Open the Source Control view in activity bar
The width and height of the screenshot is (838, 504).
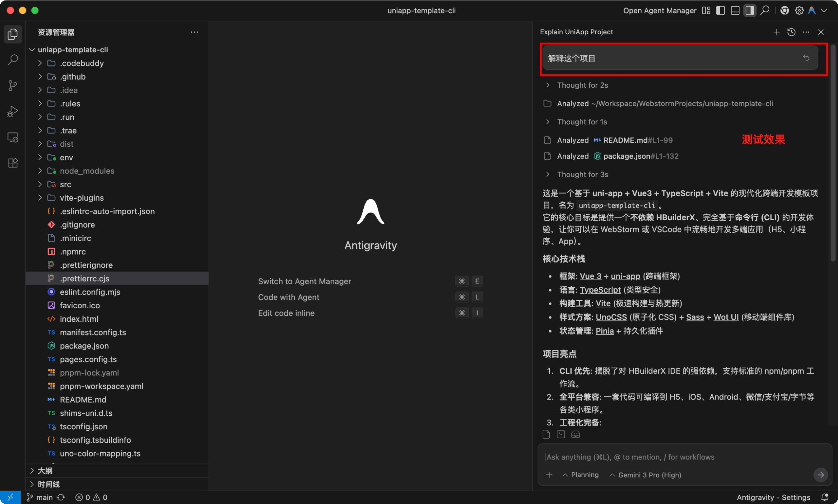tap(12, 85)
